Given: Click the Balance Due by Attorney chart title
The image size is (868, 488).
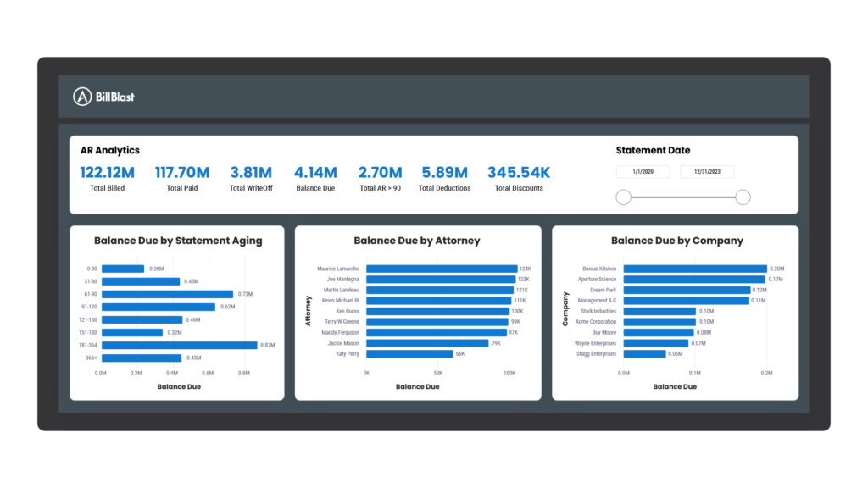Looking at the screenshot, I should 417,241.
